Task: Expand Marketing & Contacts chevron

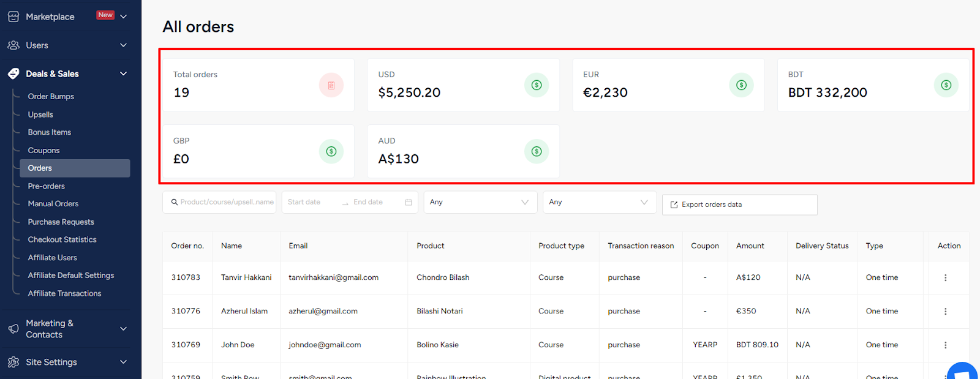Action: click(x=124, y=329)
